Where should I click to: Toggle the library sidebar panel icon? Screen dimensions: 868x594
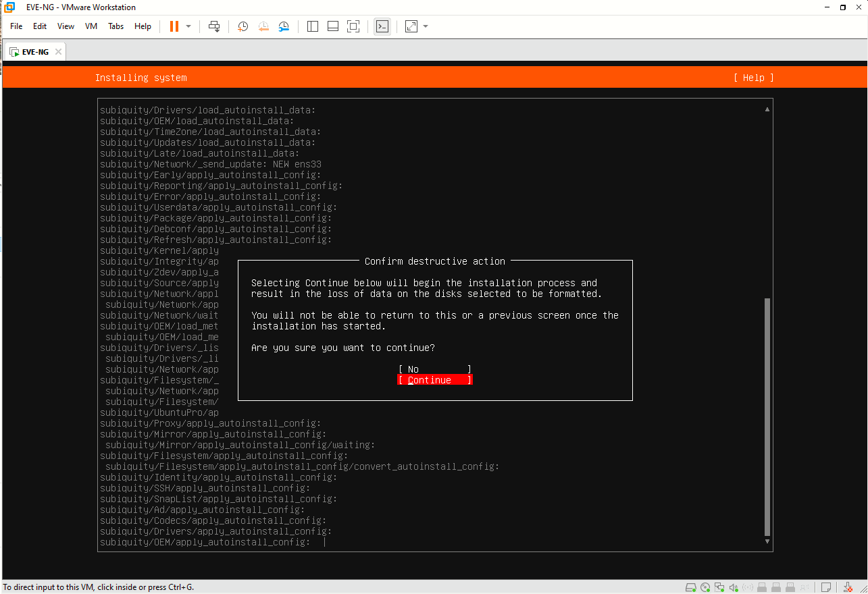click(x=313, y=26)
